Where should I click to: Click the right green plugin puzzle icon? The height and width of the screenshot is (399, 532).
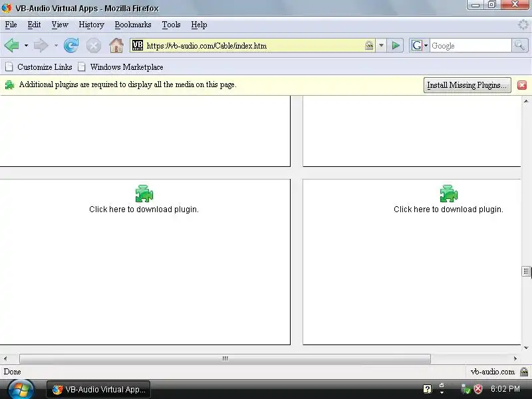click(x=449, y=194)
